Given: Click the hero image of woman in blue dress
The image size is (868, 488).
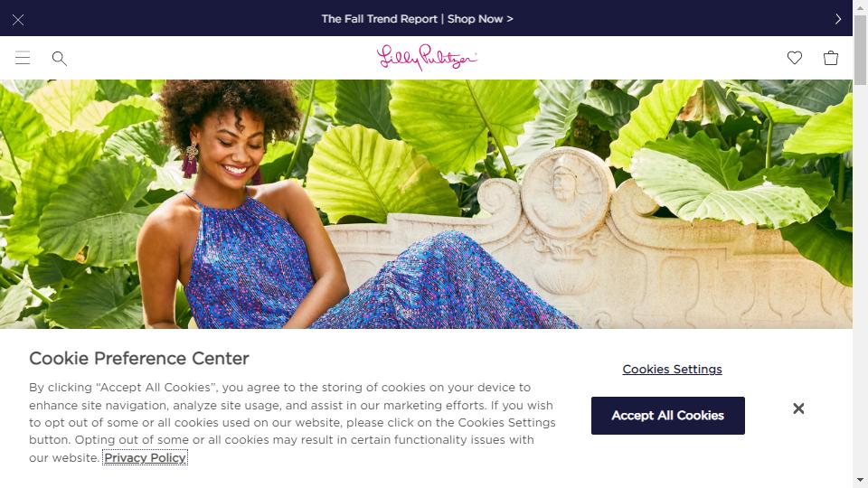Looking at the screenshot, I should (x=426, y=204).
